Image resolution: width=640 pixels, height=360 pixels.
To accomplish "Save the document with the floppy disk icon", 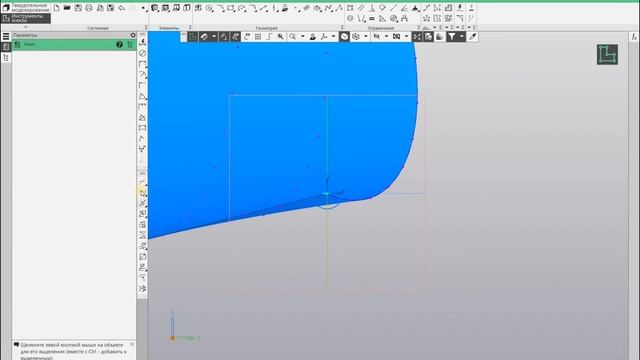I will pyautogui.click(x=78, y=8).
